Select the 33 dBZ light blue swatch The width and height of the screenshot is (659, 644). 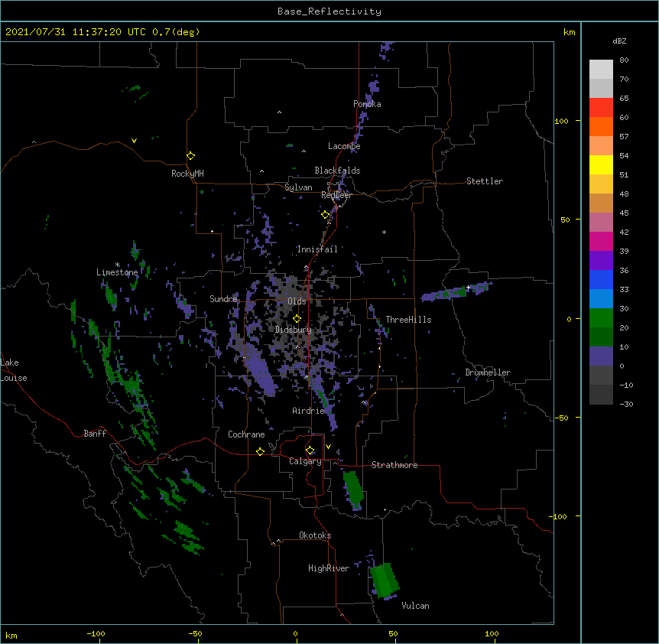click(601, 299)
